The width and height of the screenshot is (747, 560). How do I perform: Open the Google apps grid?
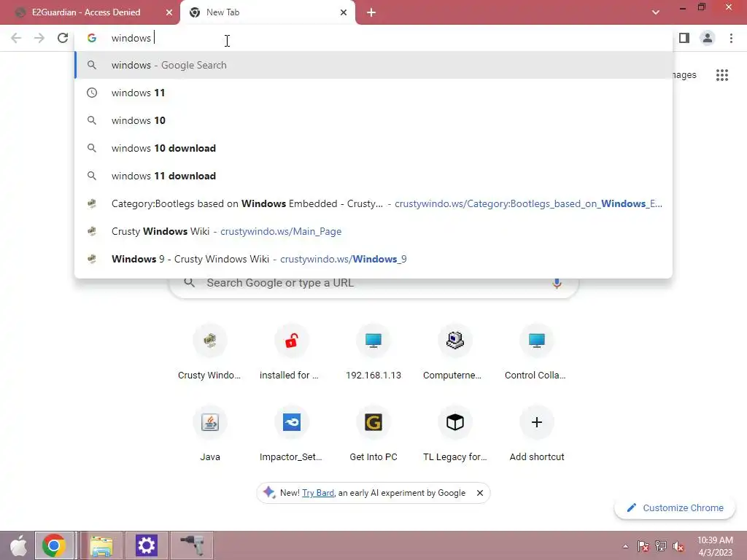pyautogui.click(x=721, y=75)
